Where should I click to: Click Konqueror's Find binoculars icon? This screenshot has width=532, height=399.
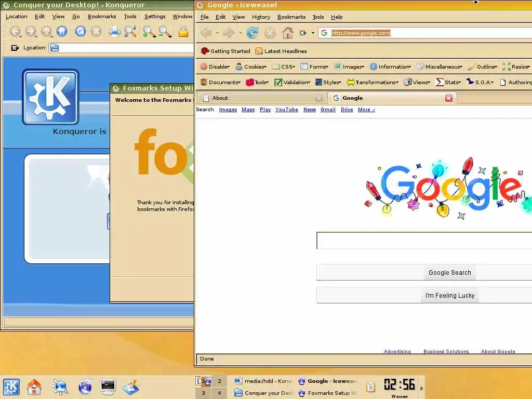point(130,31)
